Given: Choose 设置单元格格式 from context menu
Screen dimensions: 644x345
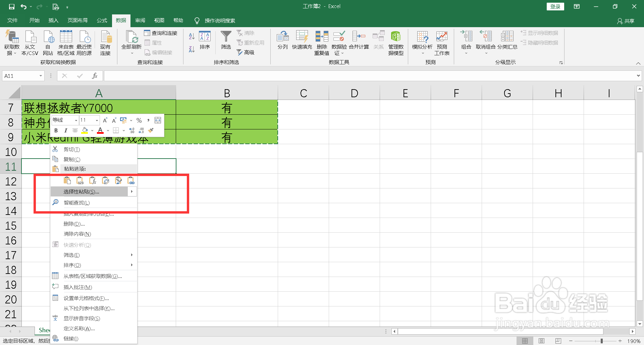Looking at the screenshot, I should 94,298.
